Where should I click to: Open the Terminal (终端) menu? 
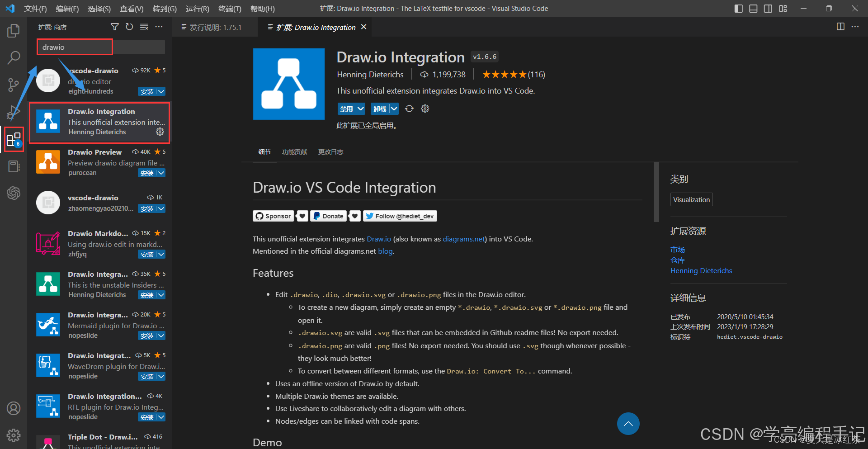[230, 9]
